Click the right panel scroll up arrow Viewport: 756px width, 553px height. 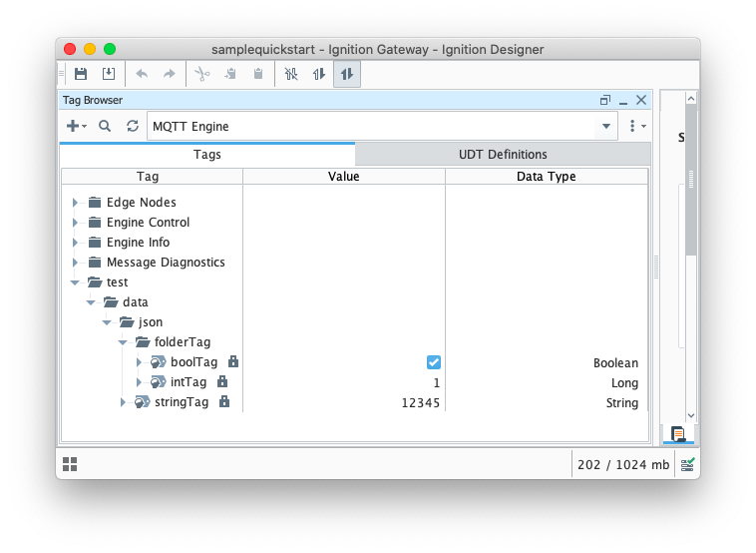pyautogui.click(x=691, y=99)
